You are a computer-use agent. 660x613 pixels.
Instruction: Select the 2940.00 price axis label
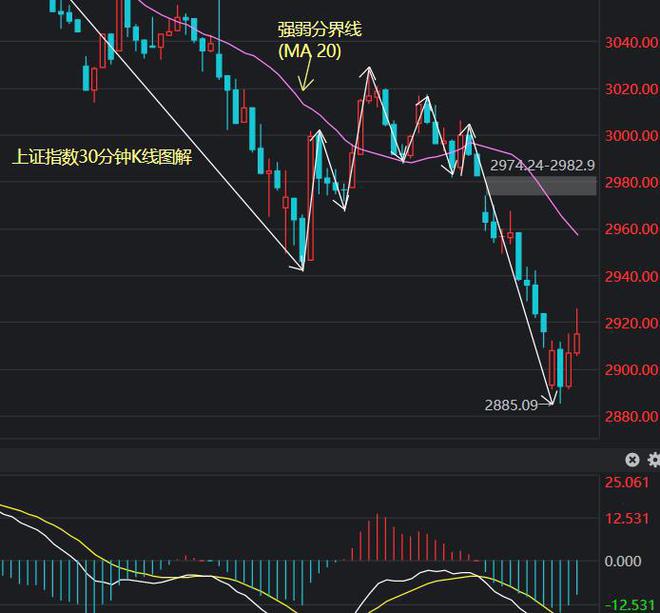pos(631,277)
